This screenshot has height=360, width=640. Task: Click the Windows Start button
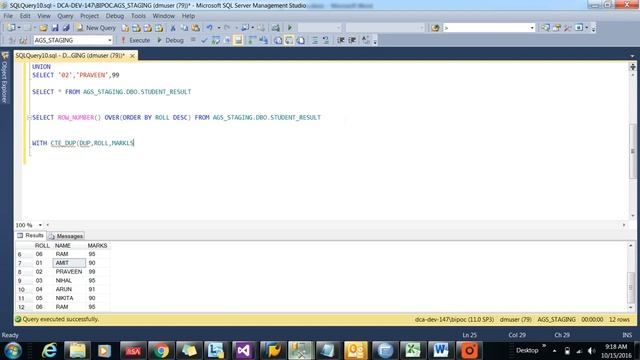[x=13, y=351]
